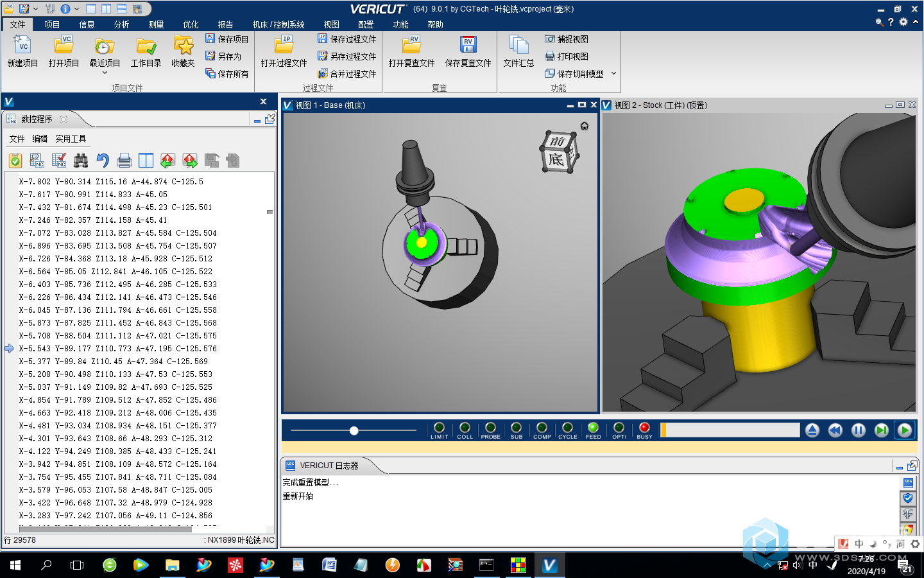This screenshot has width=924, height=578.
Task: Click 保存过程文件 save process file
Action: coord(347,39)
